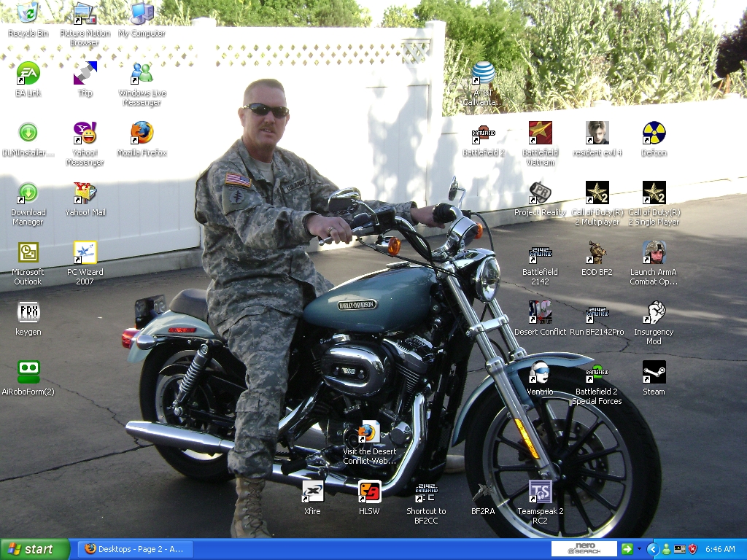Select the Teamspeak 2 RC2 icon
Viewport: 747px width, 560px height.
[x=540, y=492]
